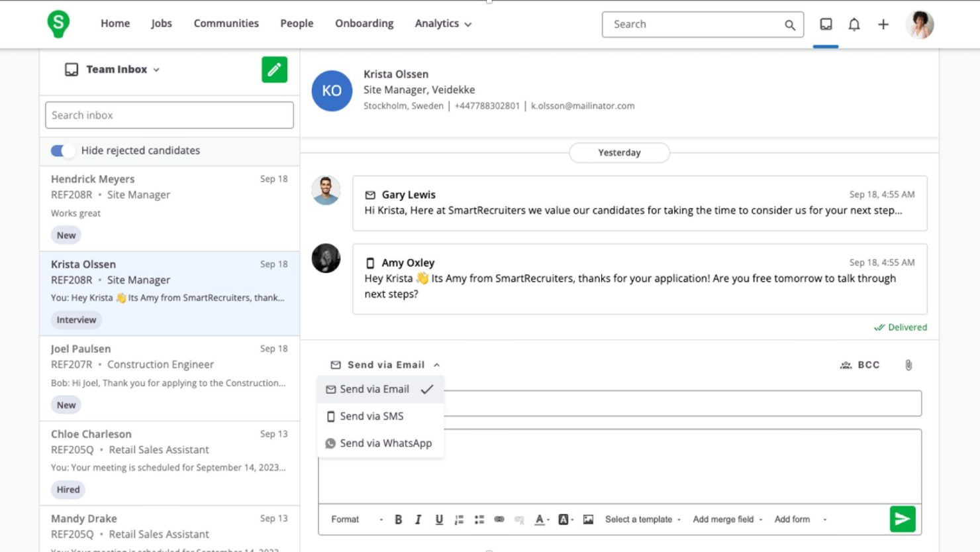Image resolution: width=980 pixels, height=552 pixels.
Task: Choose Send via SMS option
Action: pyautogui.click(x=371, y=416)
